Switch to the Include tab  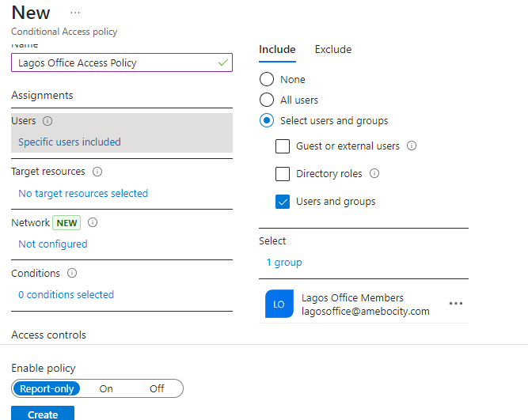(x=277, y=49)
